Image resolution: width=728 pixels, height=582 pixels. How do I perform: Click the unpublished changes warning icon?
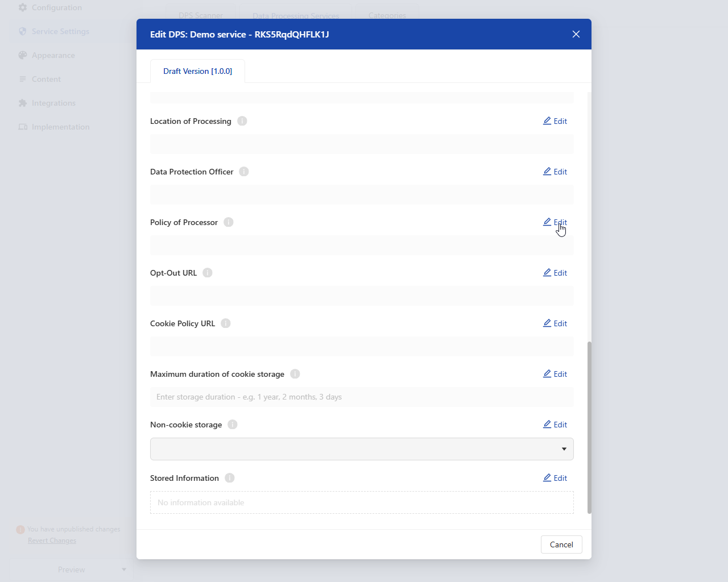(20, 529)
